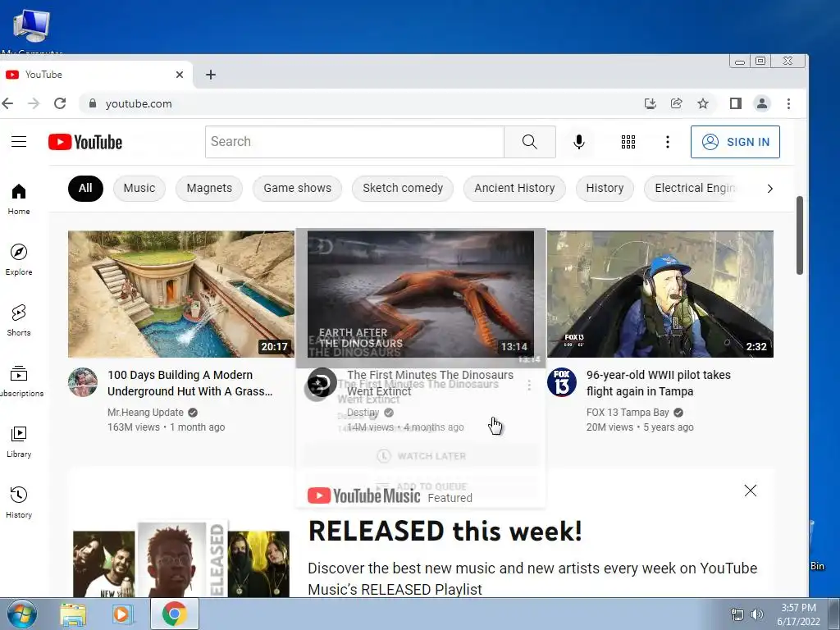Click volume speaker tray icon
This screenshot has width=840, height=630.
756,614
